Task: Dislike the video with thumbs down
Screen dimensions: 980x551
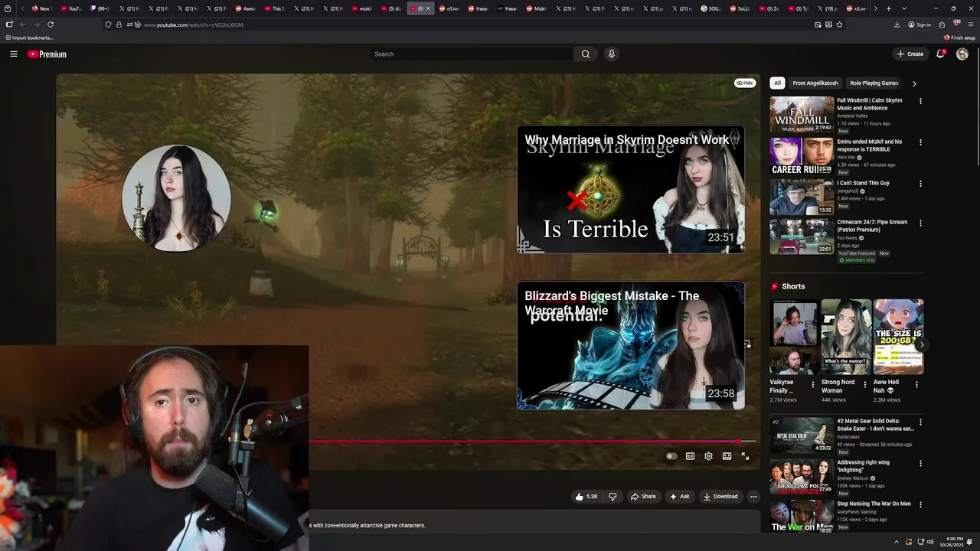Action: [612, 497]
